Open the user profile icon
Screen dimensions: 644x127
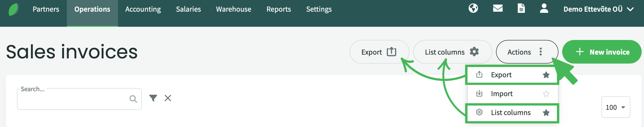pyautogui.click(x=544, y=8)
